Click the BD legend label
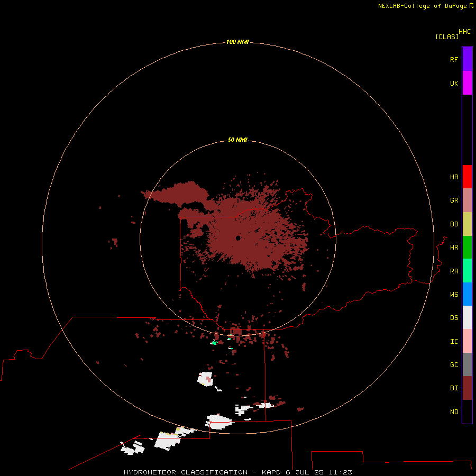This screenshot has height=476, width=476. click(454, 224)
